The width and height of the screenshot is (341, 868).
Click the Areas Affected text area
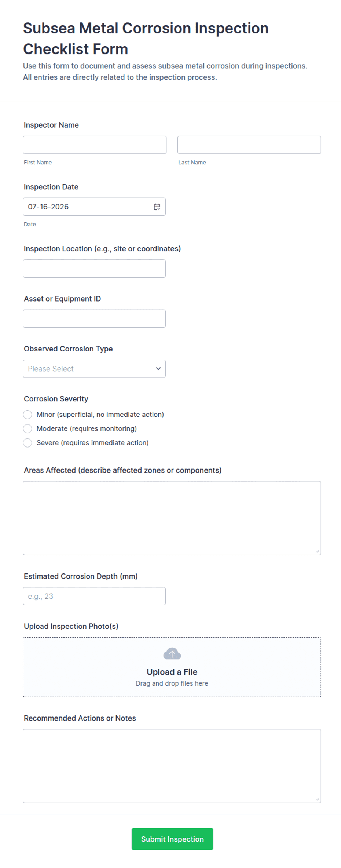pos(172,518)
